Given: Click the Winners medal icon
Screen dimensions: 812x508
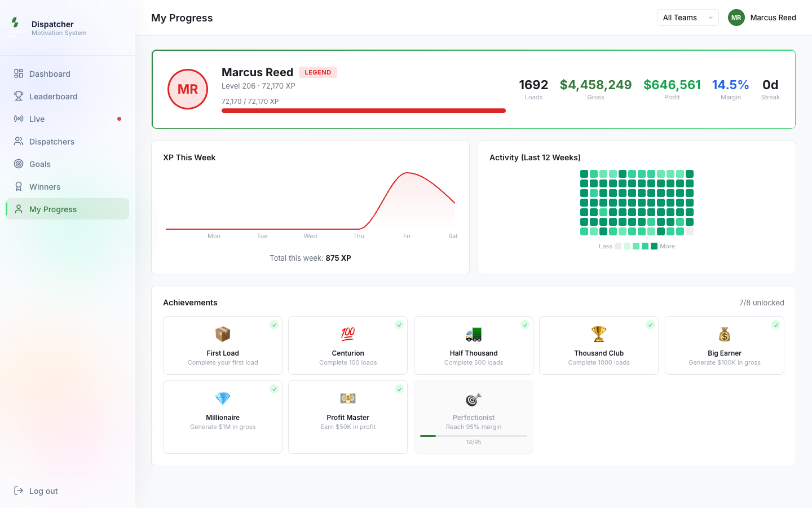Looking at the screenshot, I should click(x=19, y=186).
